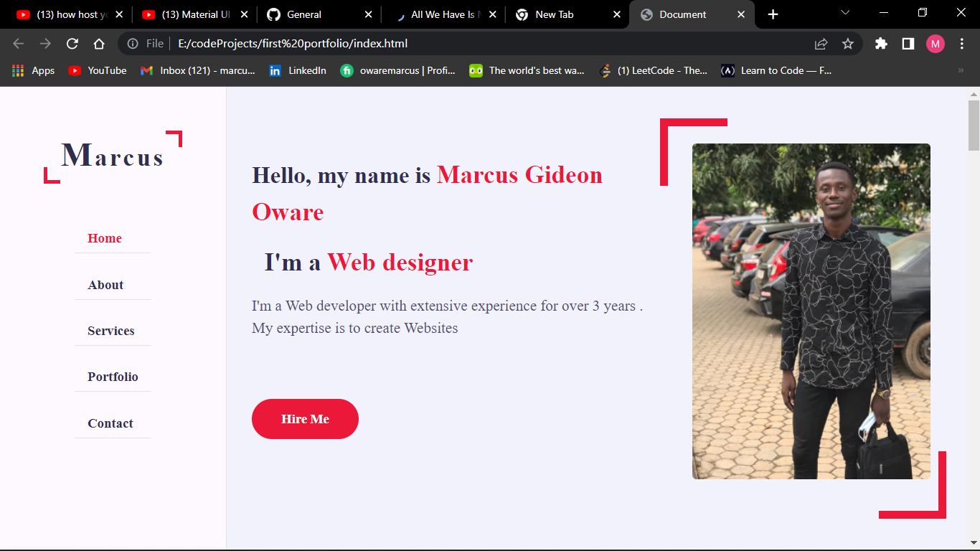Navigate back using the back arrow
This screenshot has width=980, height=551.
(19, 43)
